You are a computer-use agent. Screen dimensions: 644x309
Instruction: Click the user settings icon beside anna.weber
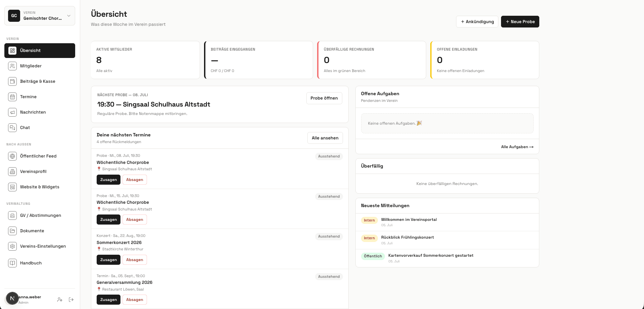(60, 300)
